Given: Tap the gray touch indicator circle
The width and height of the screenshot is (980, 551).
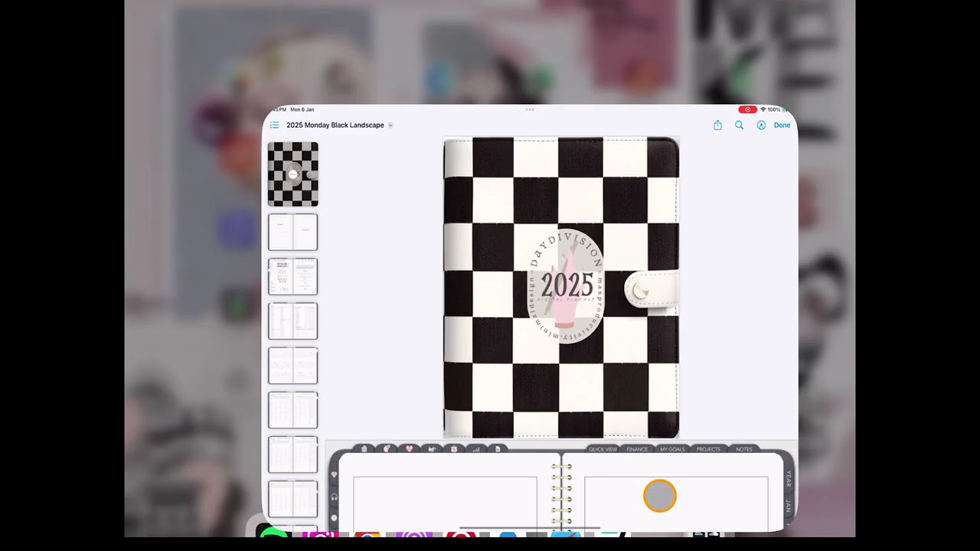Looking at the screenshot, I should click(x=659, y=496).
